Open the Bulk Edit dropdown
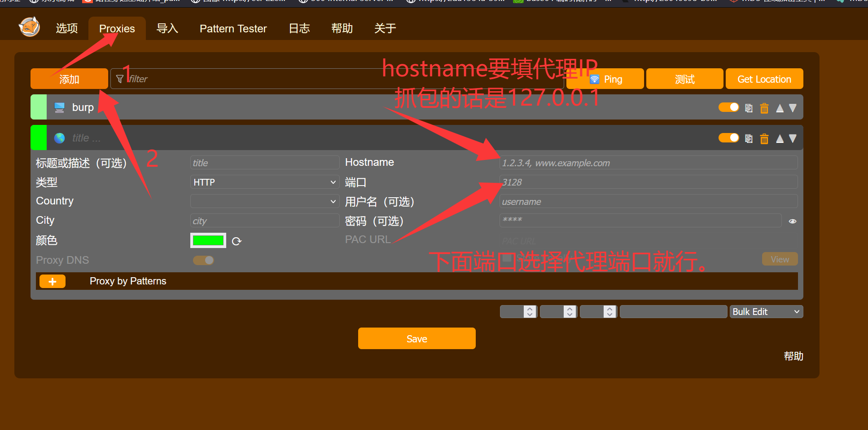The height and width of the screenshot is (430, 868). [767, 312]
